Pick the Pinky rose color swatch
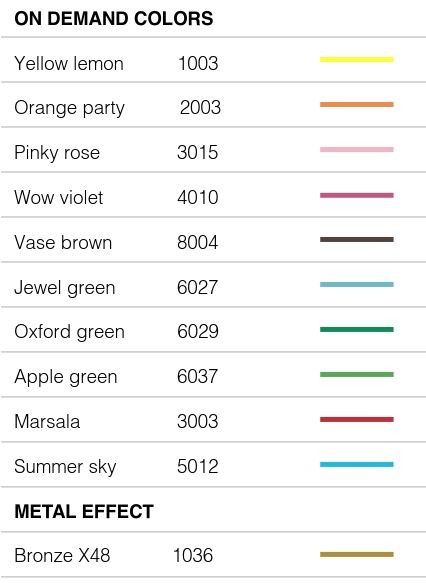Screen dimensions: 426x583 click(x=356, y=149)
